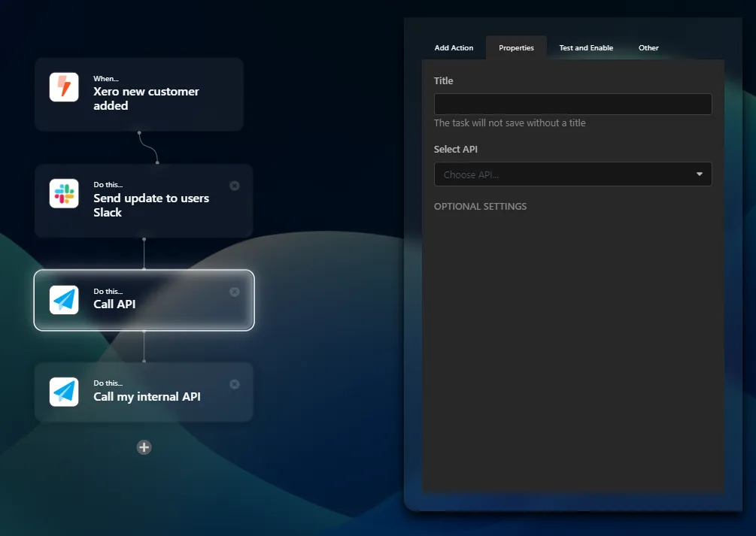Select the Properties tab
This screenshot has width=756, height=536.
click(516, 47)
